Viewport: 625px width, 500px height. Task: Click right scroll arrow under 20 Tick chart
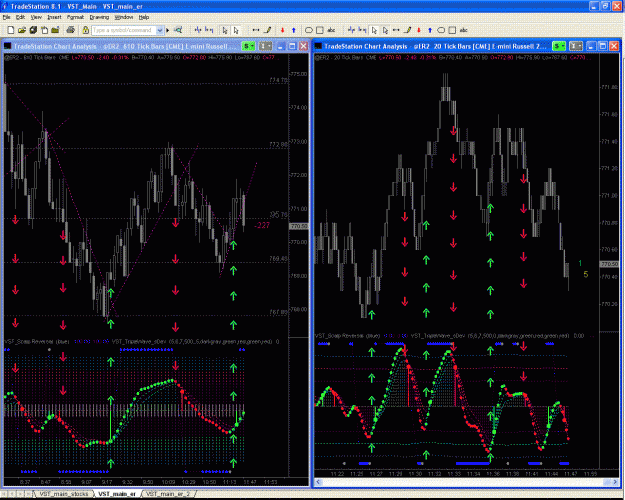click(x=615, y=482)
